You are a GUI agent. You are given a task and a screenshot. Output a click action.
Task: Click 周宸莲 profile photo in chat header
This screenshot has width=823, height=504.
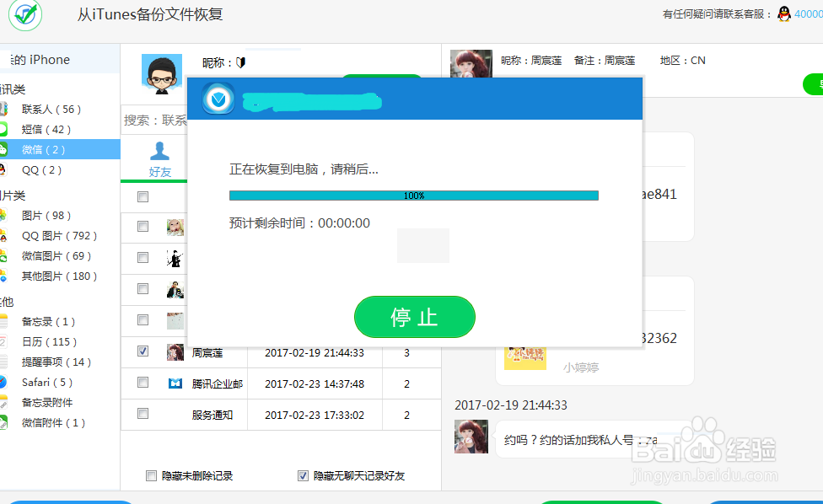tap(471, 63)
